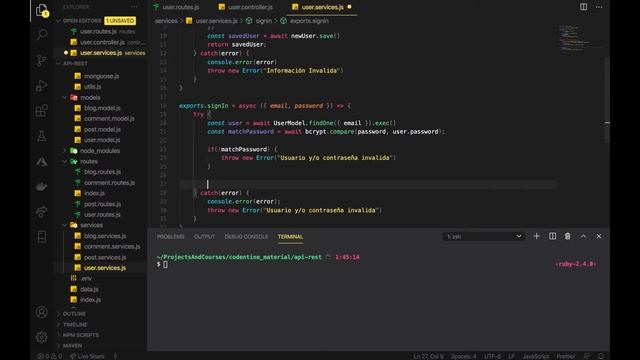Create a new terminal with plus icon
This screenshot has height=360, width=640.
click(x=536, y=236)
